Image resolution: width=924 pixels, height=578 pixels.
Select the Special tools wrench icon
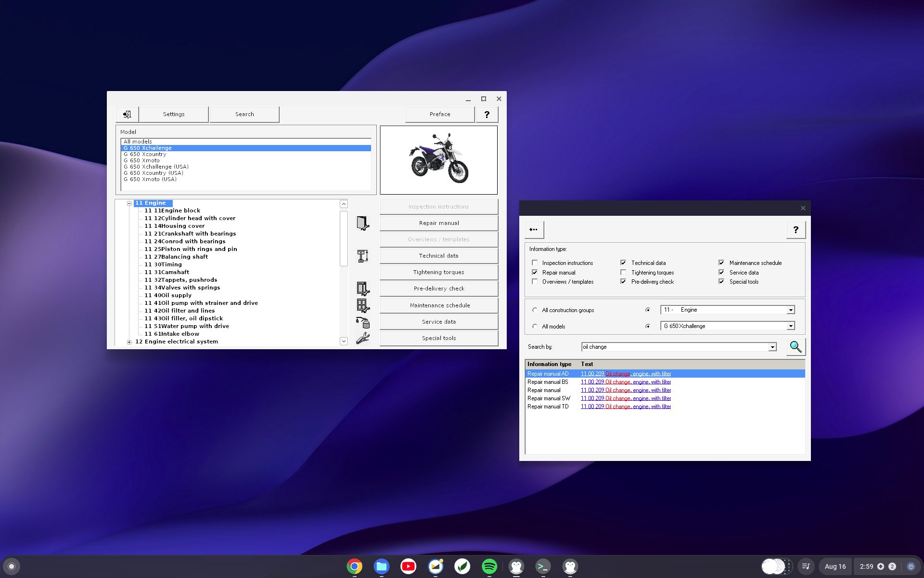(362, 338)
